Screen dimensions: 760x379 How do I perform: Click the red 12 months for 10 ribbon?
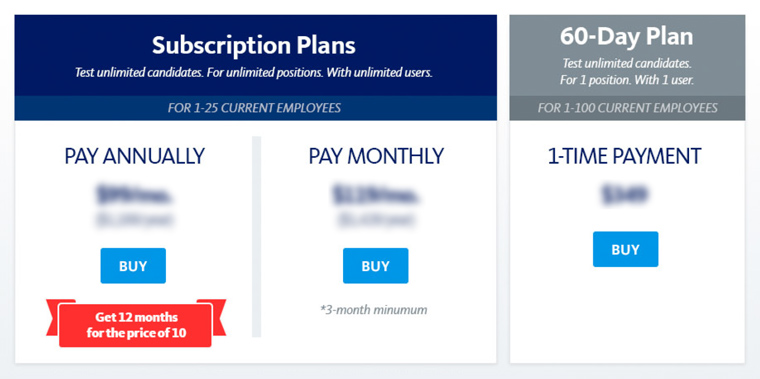136,325
